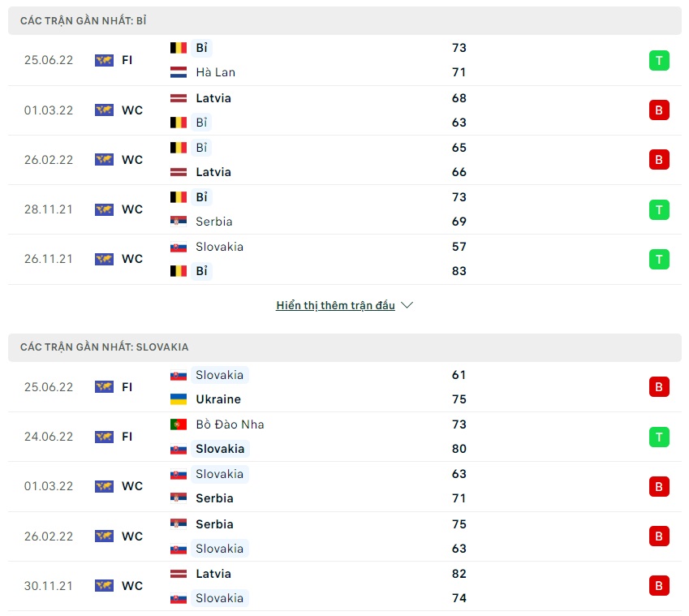This screenshot has width=689, height=616.
Task: Open the Ukraine team name link
Action: pos(218,399)
